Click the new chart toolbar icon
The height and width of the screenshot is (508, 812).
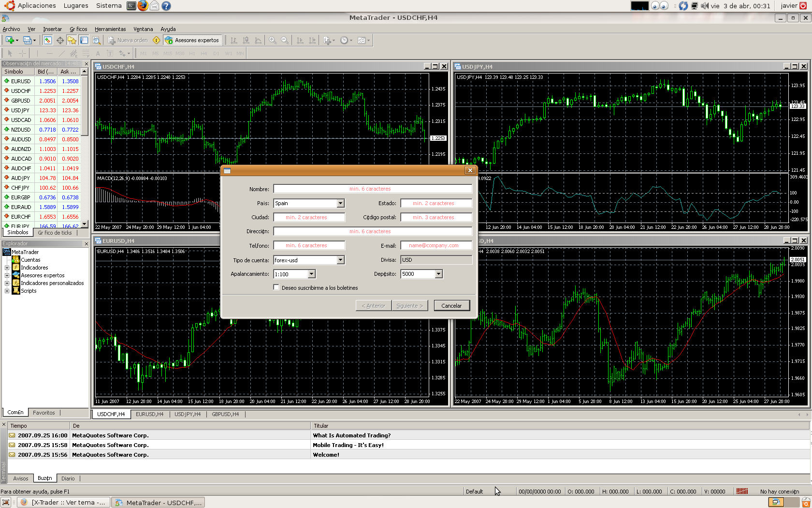(10, 40)
